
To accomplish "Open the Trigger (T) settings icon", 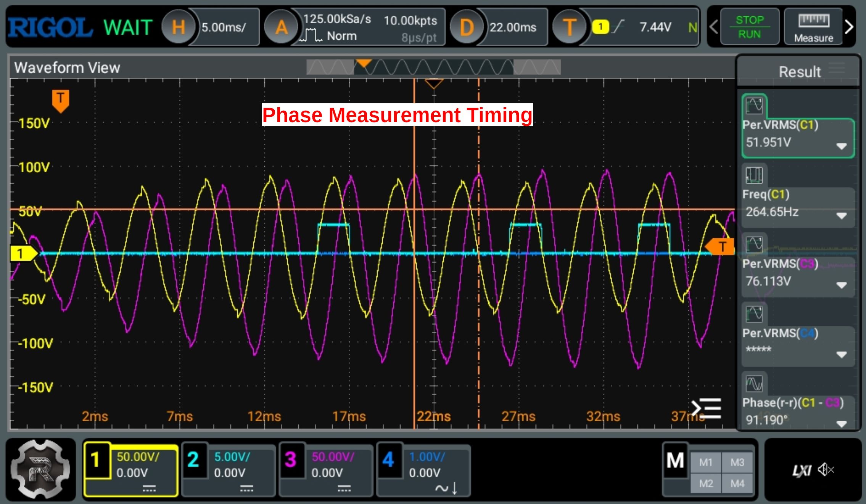I will 569,27.
